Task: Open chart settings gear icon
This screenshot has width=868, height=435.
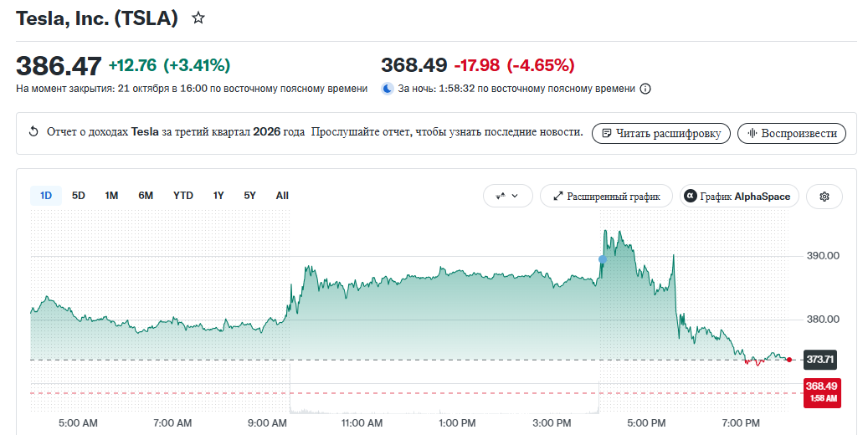Action: [824, 197]
